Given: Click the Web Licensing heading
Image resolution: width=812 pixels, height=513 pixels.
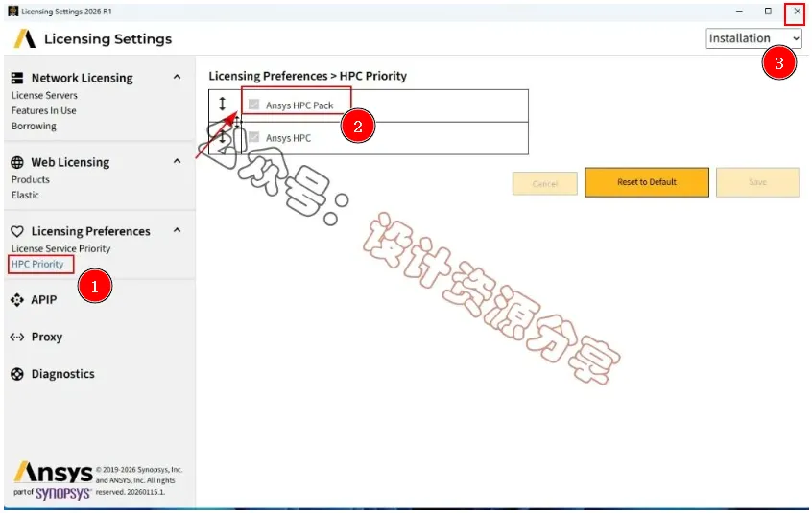Looking at the screenshot, I should click(x=70, y=162).
